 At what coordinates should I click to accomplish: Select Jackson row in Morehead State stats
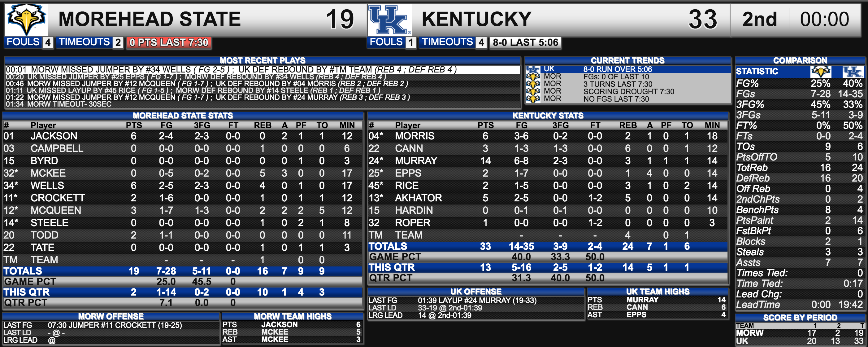pos(183,136)
